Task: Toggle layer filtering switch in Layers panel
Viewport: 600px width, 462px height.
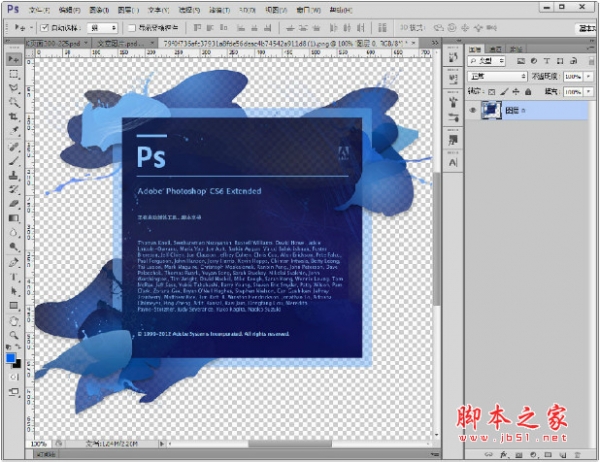Action: (x=592, y=61)
